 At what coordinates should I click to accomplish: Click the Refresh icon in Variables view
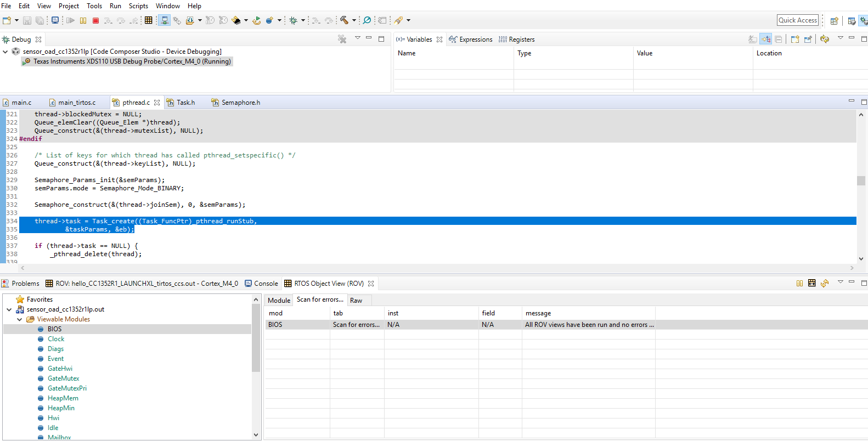[825, 39]
